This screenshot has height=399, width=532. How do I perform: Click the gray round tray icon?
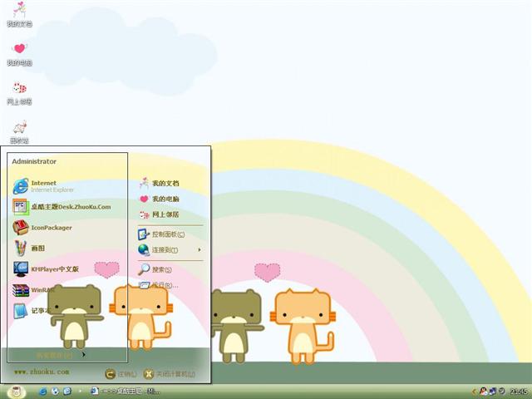[x=501, y=392]
